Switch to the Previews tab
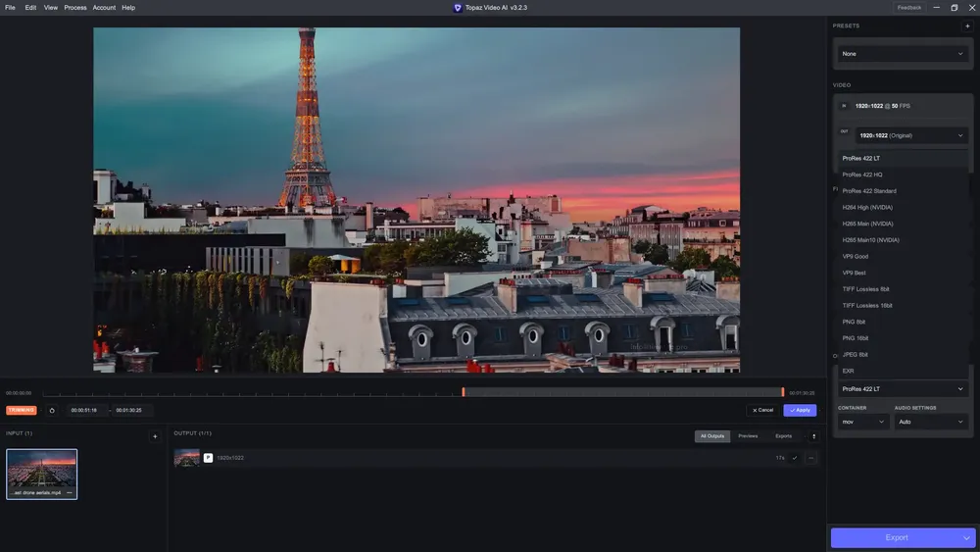 [748, 436]
